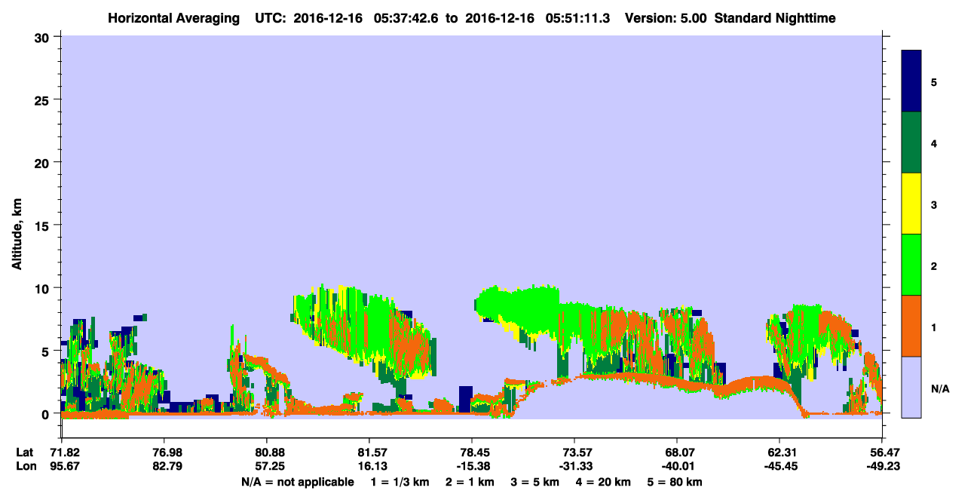
Task: Click longitude value -45.45
Action: (x=779, y=466)
